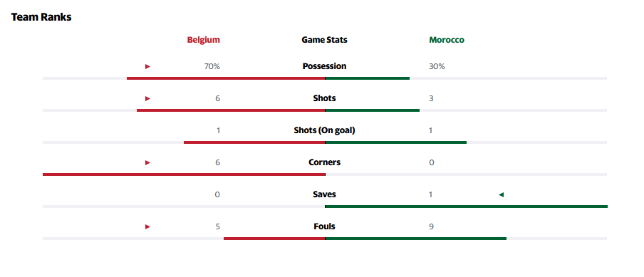
Task: Click the Team Ranks section title
Action: [41, 17]
